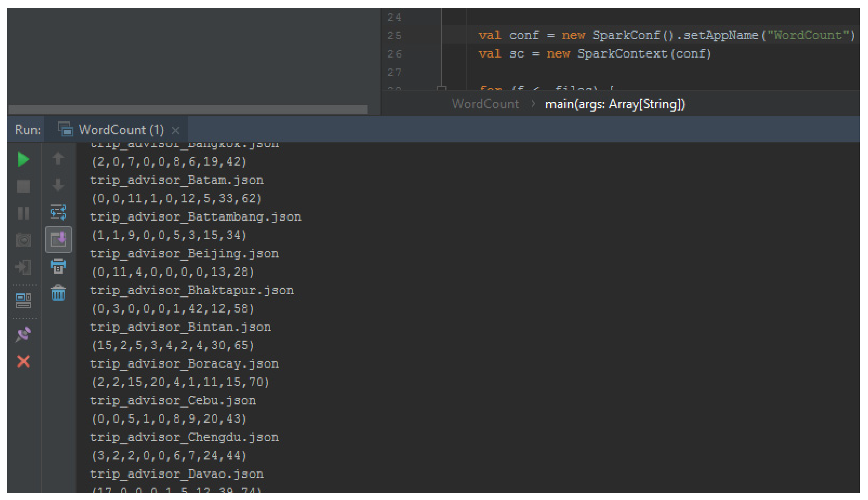Click the Stop process square icon

pos(23,186)
